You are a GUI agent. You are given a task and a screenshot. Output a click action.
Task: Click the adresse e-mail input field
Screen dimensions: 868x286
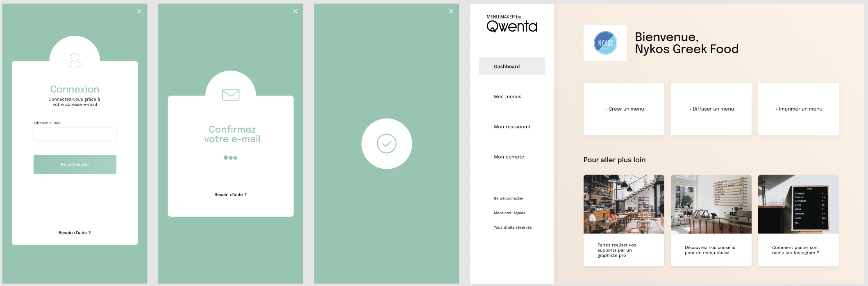click(75, 134)
